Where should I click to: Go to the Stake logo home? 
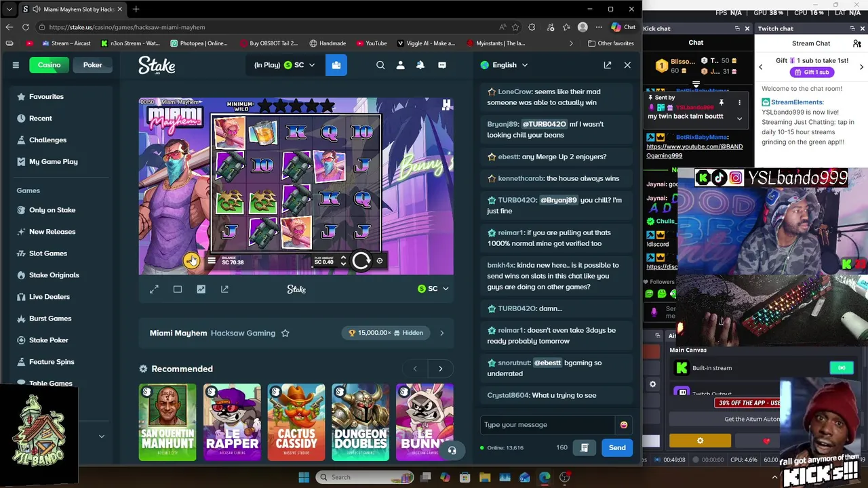[157, 65]
